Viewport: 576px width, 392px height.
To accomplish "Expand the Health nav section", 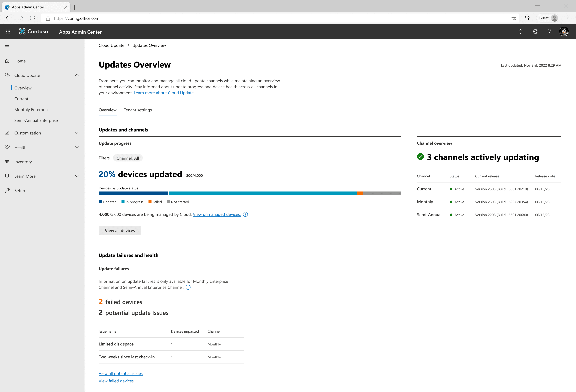I will [77, 147].
